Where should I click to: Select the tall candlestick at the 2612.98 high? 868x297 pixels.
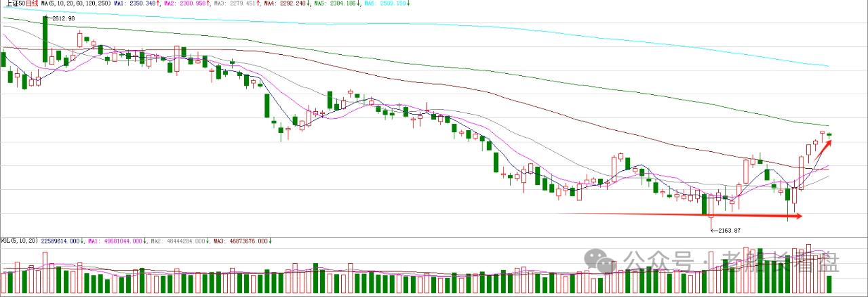[45, 41]
